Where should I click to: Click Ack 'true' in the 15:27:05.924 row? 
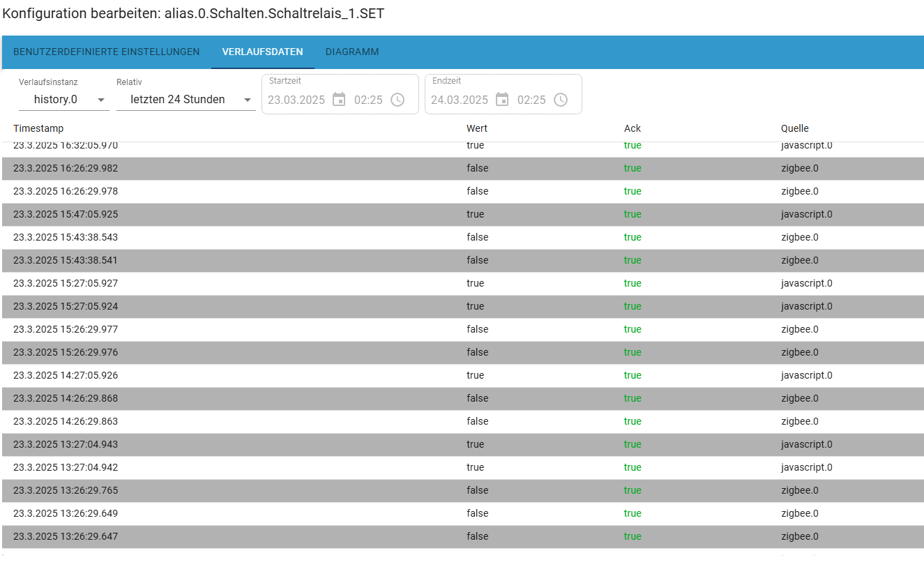(633, 306)
